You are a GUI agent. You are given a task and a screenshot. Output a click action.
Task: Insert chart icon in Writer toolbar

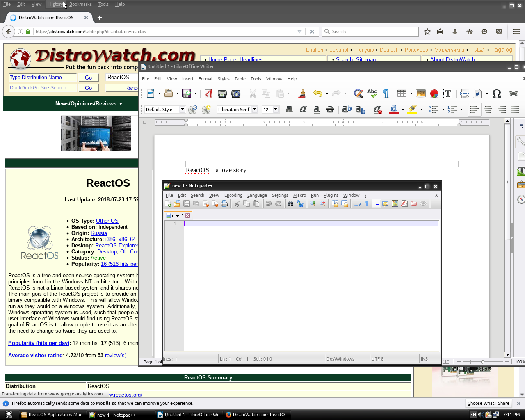[434, 94]
